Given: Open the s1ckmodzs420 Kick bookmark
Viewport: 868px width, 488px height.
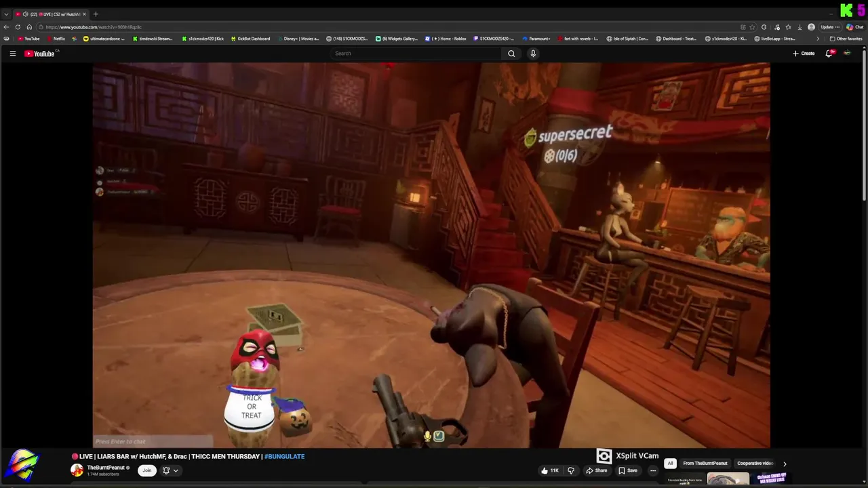Looking at the screenshot, I should tap(203, 39).
